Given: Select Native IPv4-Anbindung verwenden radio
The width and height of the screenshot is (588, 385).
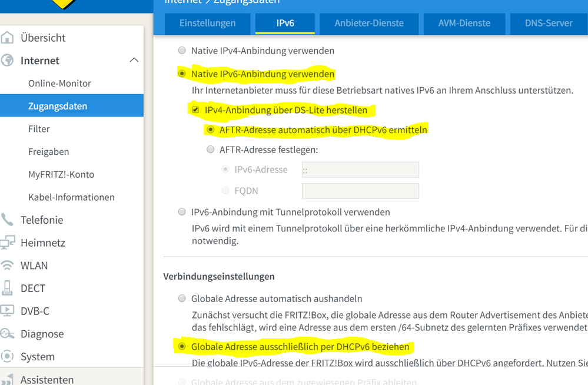Looking at the screenshot, I should tap(182, 50).
